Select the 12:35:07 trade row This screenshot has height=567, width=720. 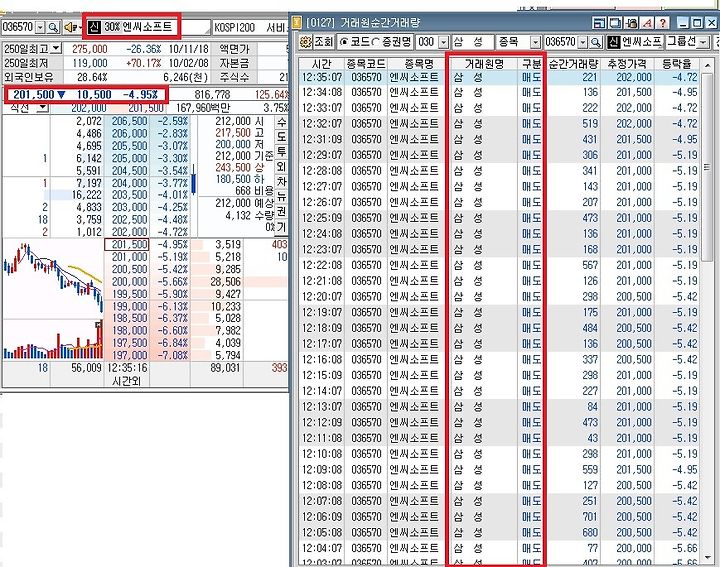click(x=500, y=78)
